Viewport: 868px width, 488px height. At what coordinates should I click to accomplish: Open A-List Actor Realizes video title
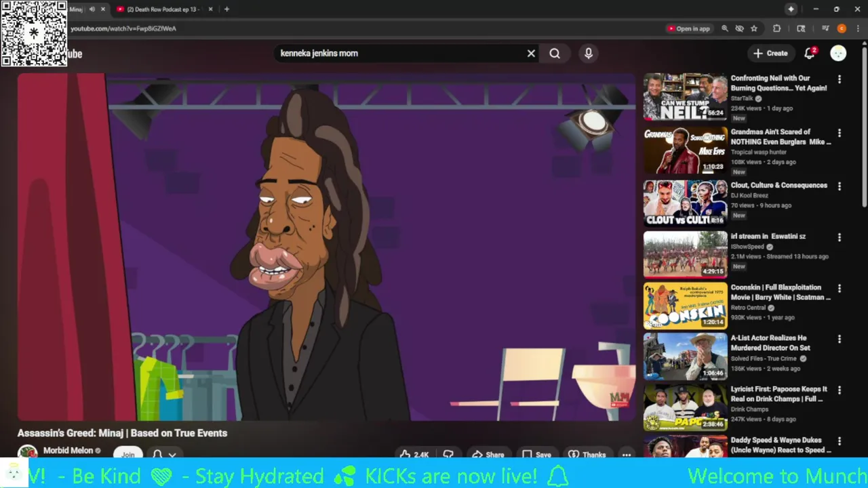click(x=770, y=343)
